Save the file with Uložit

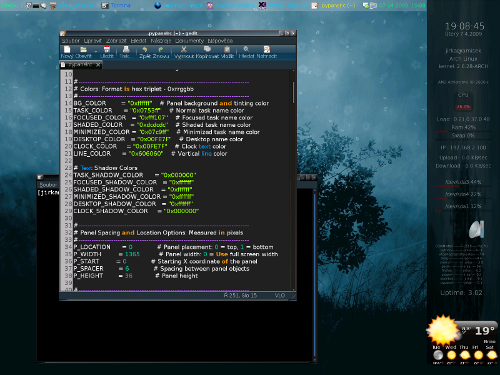pyautogui.click(x=107, y=52)
